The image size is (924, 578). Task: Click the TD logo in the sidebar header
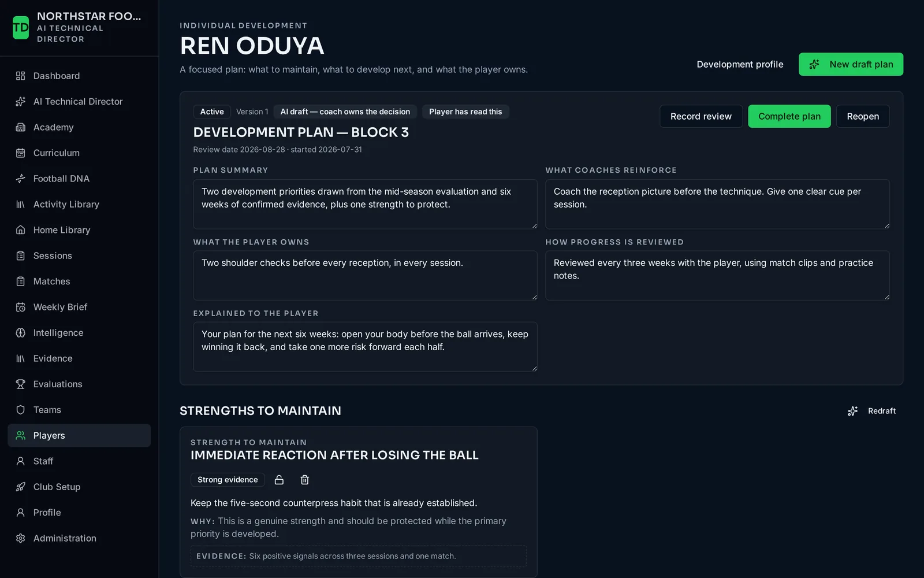[x=21, y=27]
